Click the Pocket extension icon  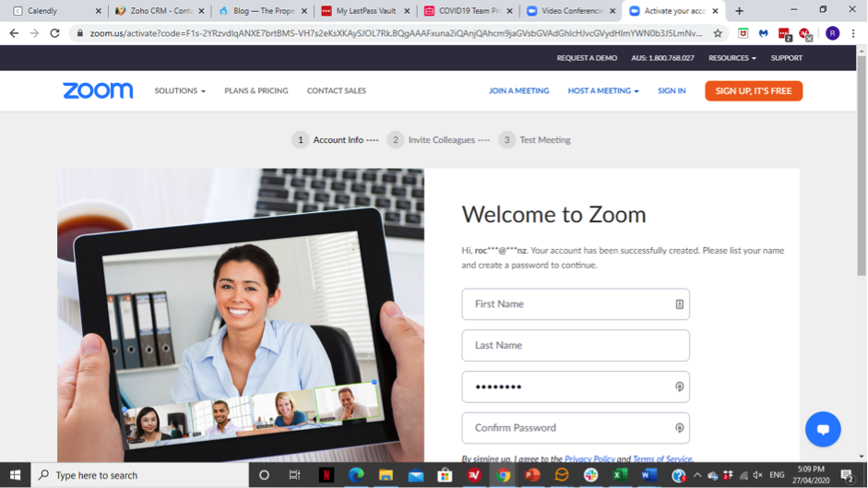(x=743, y=33)
